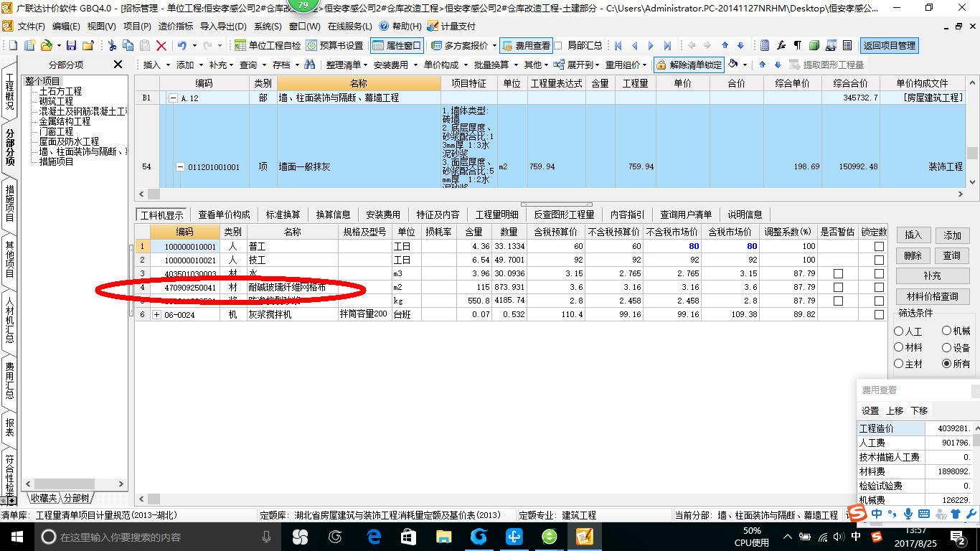
Task: Open the 文件(F) menu
Action: (x=32, y=26)
